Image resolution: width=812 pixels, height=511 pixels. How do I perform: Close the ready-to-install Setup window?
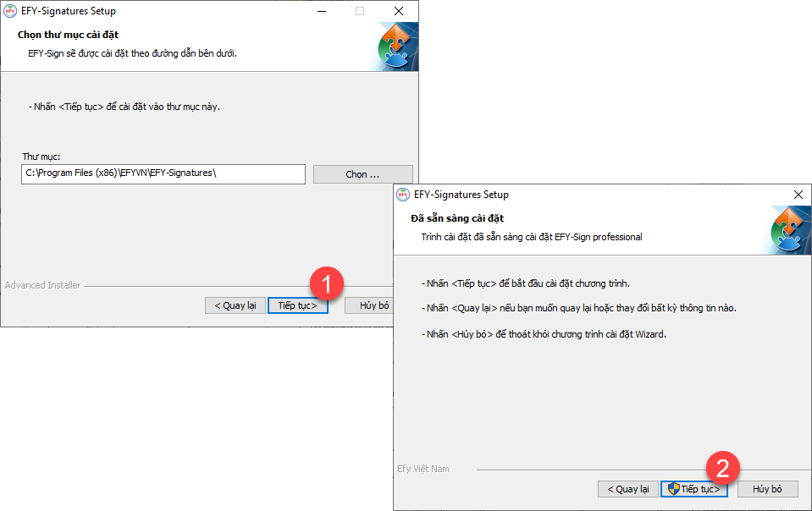click(x=798, y=195)
